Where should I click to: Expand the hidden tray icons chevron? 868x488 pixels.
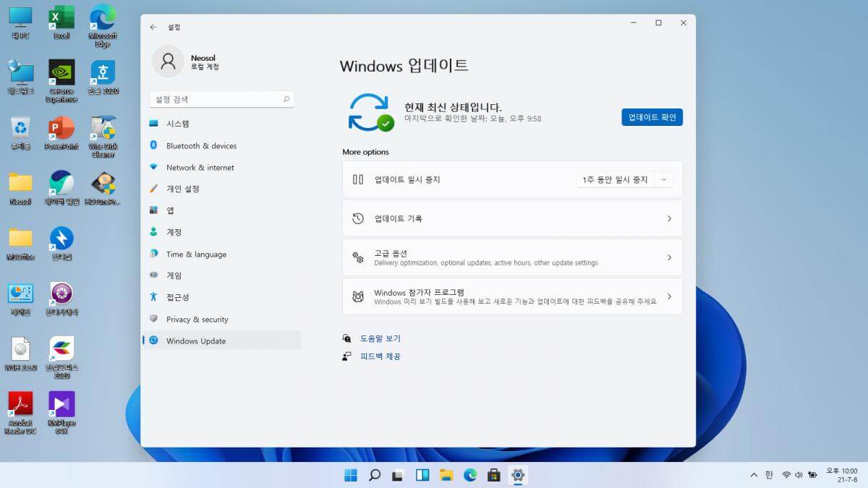click(754, 475)
